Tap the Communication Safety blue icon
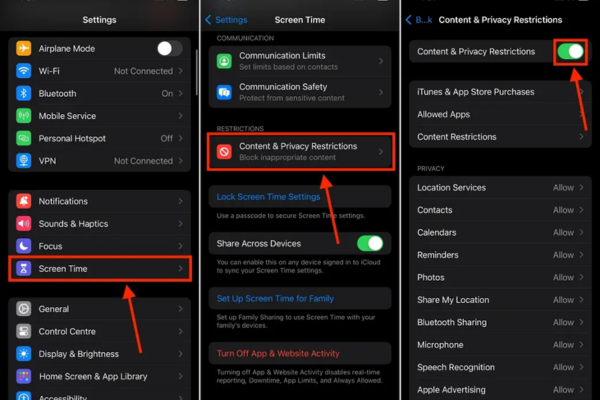This screenshot has width=600, height=400. [224, 92]
